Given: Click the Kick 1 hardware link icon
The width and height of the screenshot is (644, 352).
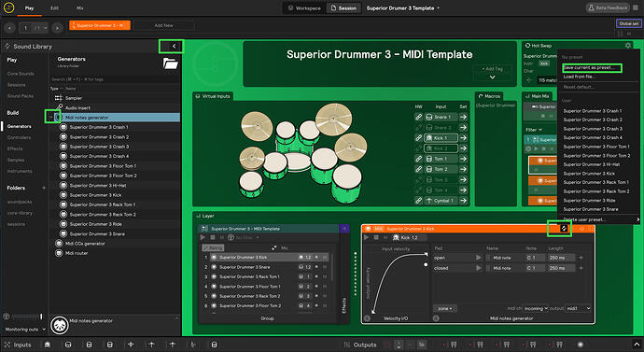Looking at the screenshot, I should (x=418, y=138).
